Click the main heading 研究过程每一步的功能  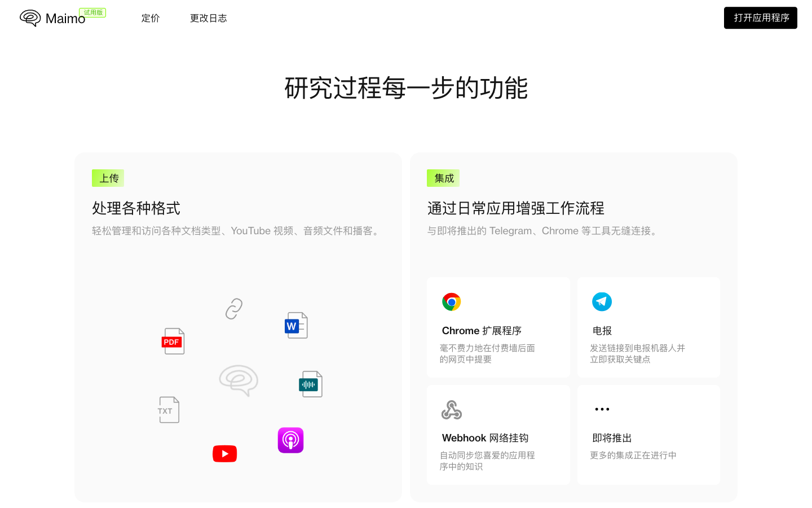(x=406, y=88)
